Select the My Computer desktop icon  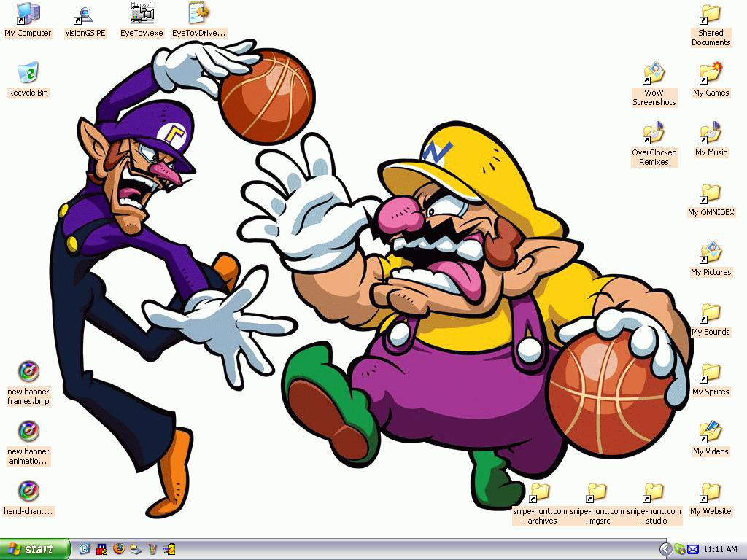coord(28,14)
